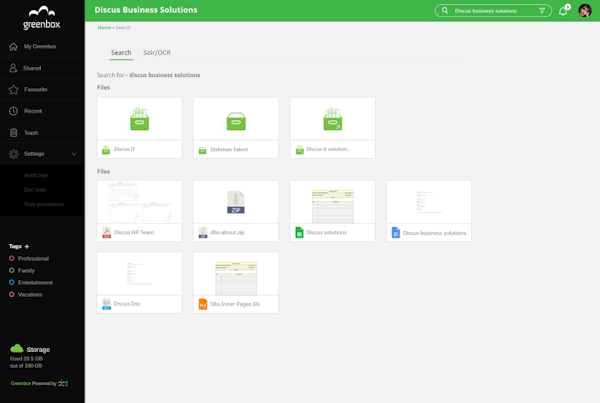
Task: Click the Powered by dbs logo
Action: [x=63, y=383]
